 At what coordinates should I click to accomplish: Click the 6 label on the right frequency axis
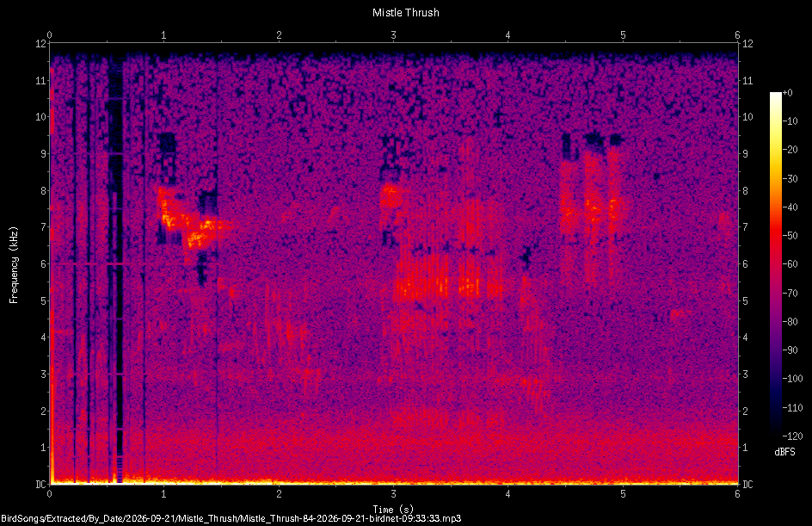point(746,263)
